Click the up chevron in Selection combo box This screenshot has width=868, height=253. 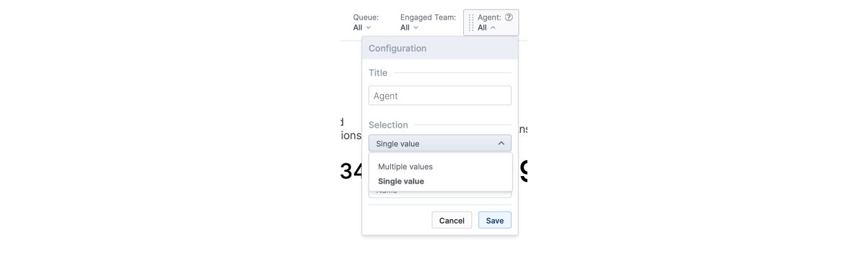pyautogui.click(x=501, y=144)
